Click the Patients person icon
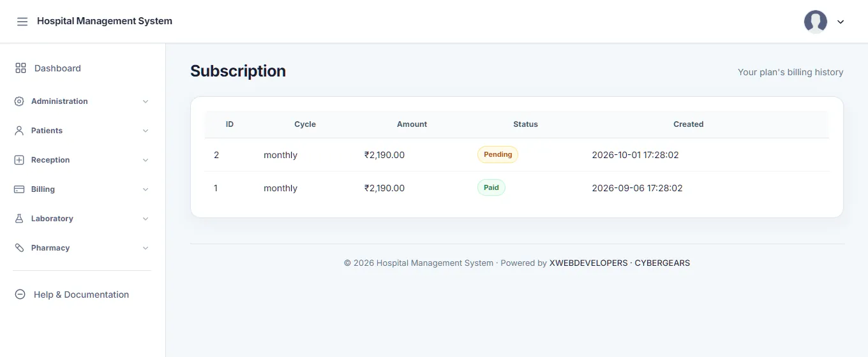 click(x=19, y=131)
